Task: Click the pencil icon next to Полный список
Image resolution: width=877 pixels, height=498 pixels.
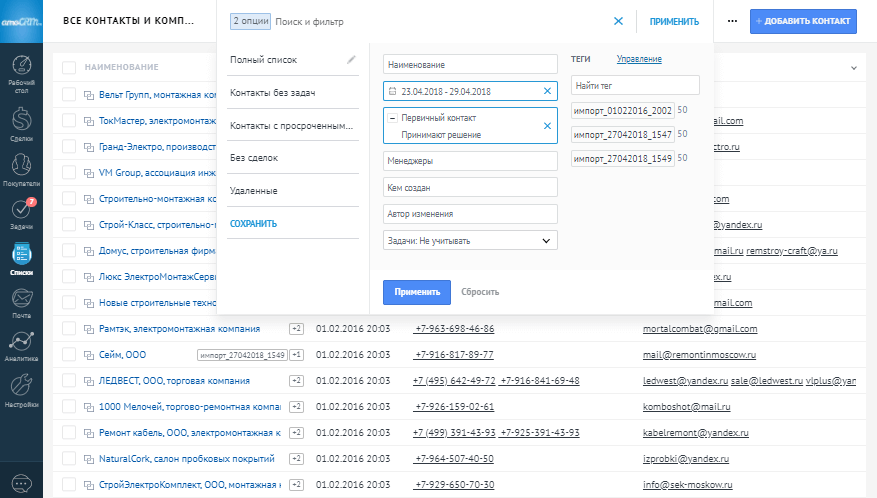Action: point(351,60)
